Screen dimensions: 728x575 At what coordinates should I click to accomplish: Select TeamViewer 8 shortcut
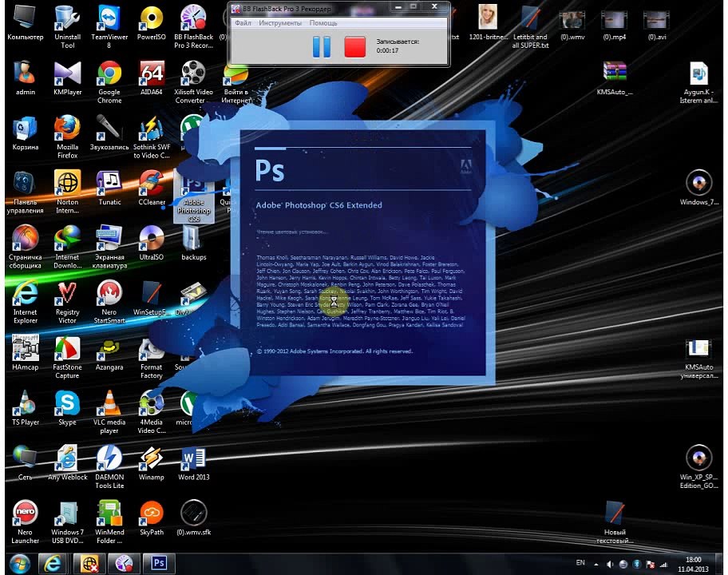pos(109,26)
